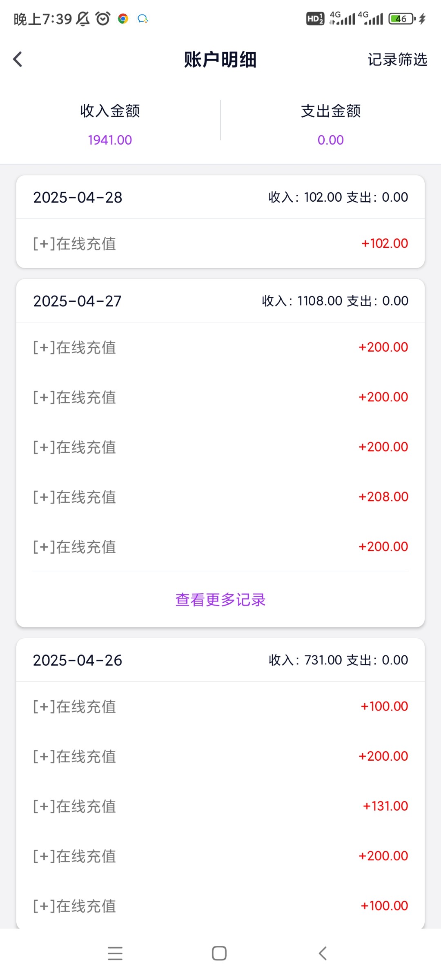Tap the Chrome icon in status bar
Screen dimensions: 441x980
pos(123,19)
